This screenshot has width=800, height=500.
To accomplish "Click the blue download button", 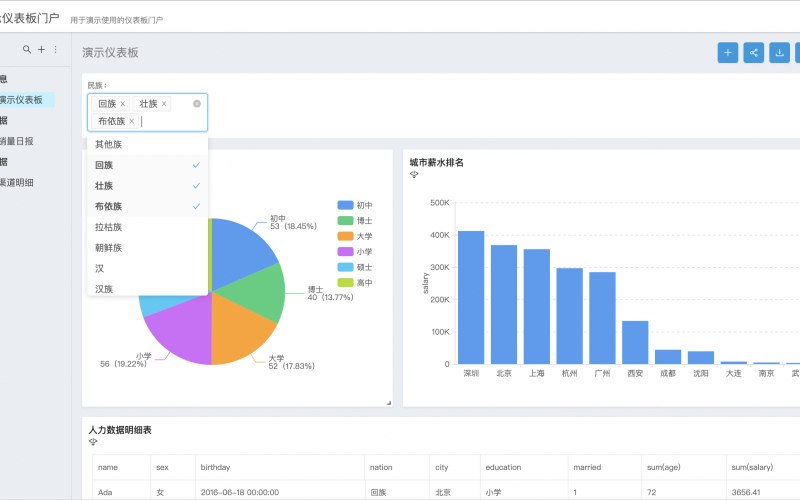I will pyautogui.click(x=780, y=53).
